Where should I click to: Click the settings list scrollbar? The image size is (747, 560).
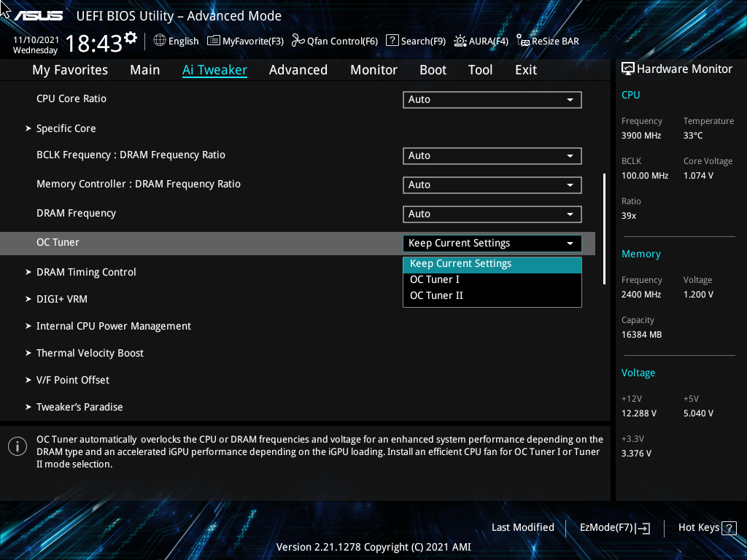pyautogui.click(x=604, y=228)
